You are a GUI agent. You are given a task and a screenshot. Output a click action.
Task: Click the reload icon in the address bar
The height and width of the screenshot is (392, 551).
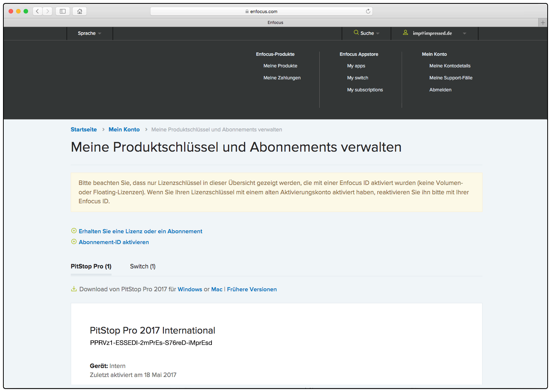368,11
